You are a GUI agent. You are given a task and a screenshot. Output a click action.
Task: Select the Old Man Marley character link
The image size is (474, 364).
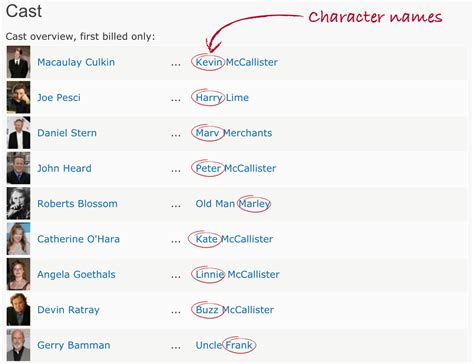(233, 204)
